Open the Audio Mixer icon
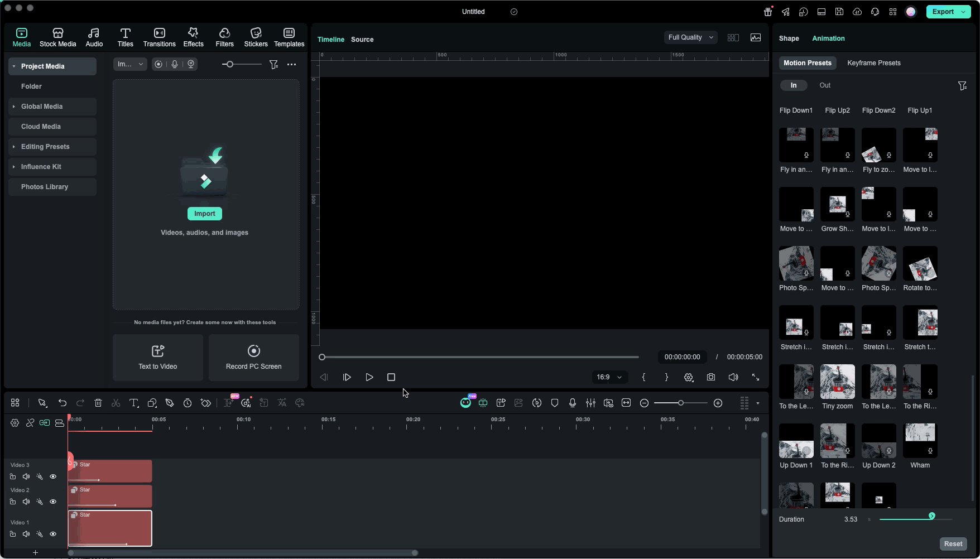Viewport: 980px width, 559px height. point(590,403)
